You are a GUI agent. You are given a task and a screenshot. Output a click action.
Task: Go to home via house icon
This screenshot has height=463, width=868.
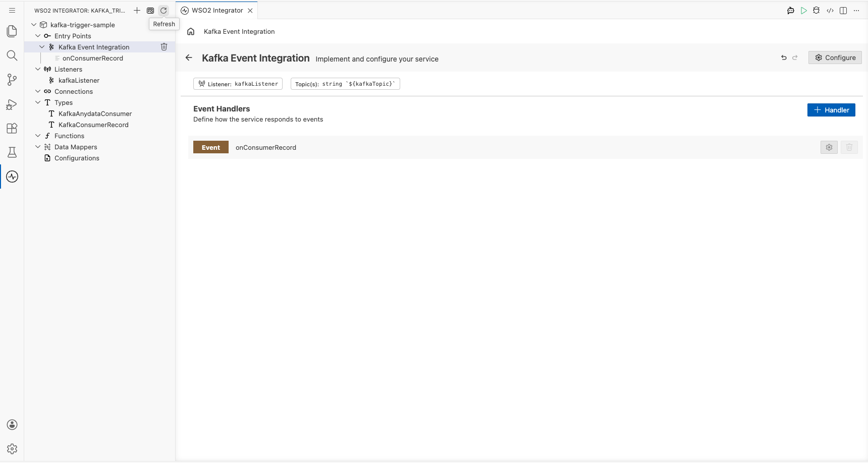[x=191, y=32]
